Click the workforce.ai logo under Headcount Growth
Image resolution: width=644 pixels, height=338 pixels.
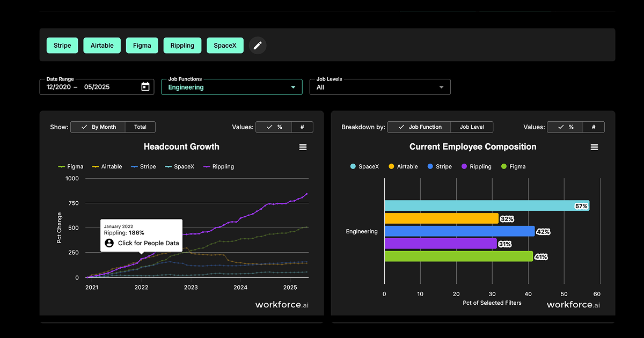pyautogui.click(x=282, y=304)
